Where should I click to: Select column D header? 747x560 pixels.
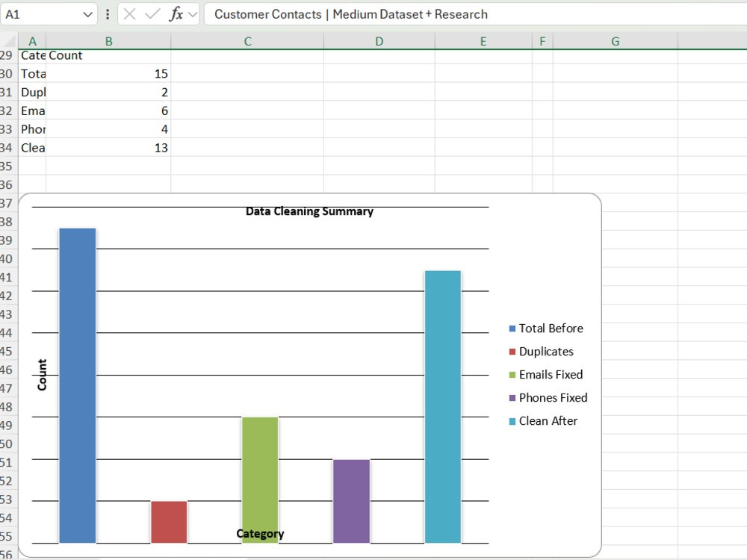click(379, 41)
